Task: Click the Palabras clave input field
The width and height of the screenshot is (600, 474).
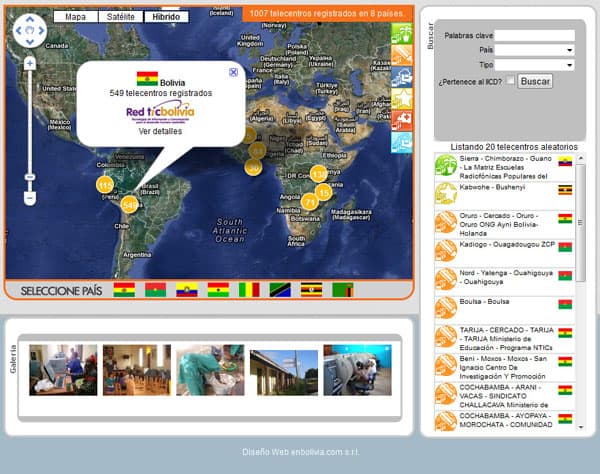Action: click(535, 36)
